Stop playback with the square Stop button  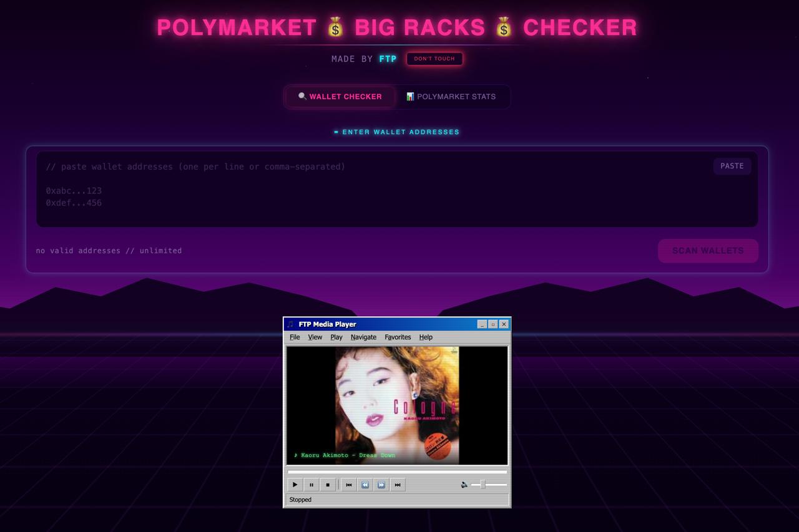[327, 485]
